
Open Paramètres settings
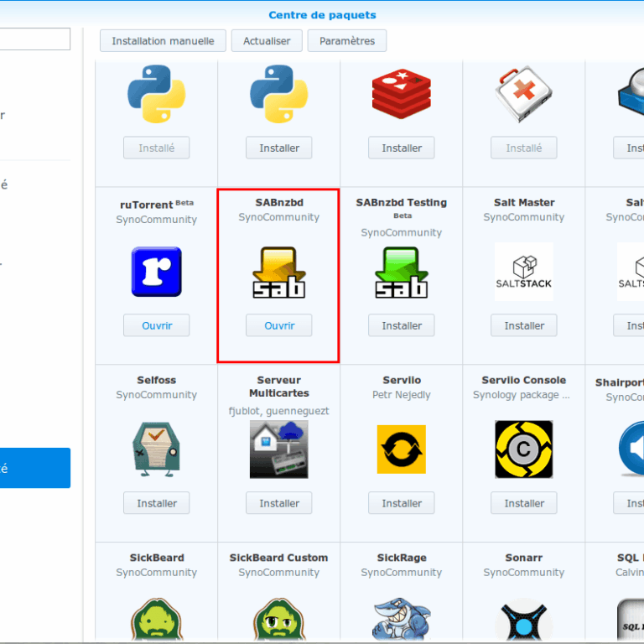pos(347,40)
